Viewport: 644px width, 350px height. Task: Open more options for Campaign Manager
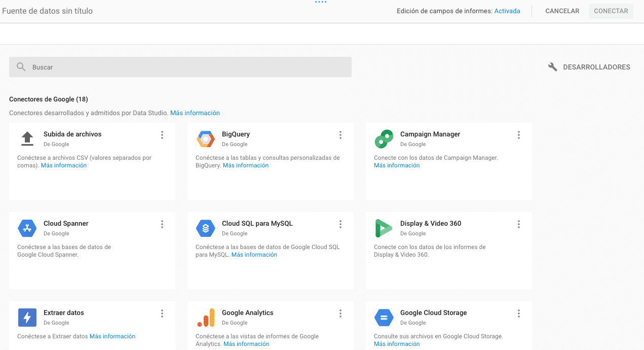(x=519, y=135)
